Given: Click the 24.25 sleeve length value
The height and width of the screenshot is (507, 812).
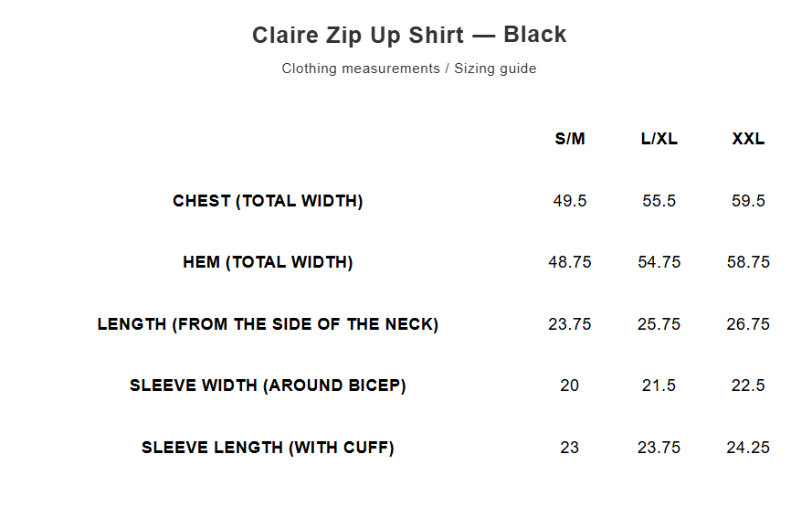Looking at the screenshot, I should pyautogui.click(x=748, y=448).
